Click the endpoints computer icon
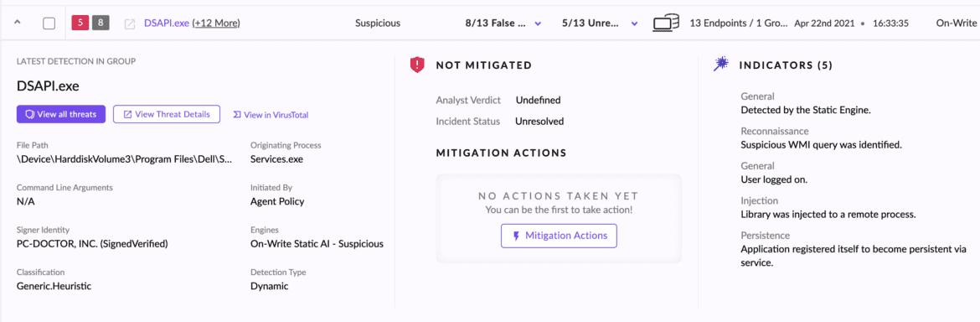This screenshot has height=322, width=980. [x=666, y=23]
